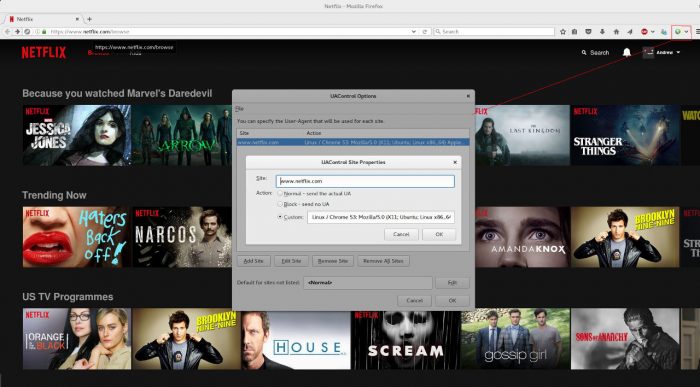This screenshot has width=700, height=387.
Task: Expand the Adblock Plus dropdown arrow
Action: coord(653,32)
